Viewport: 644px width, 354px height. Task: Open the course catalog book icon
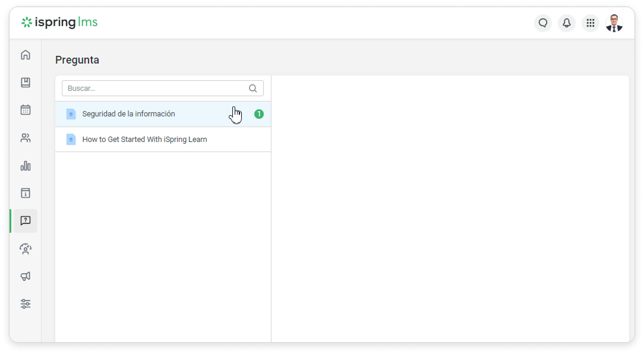[26, 83]
